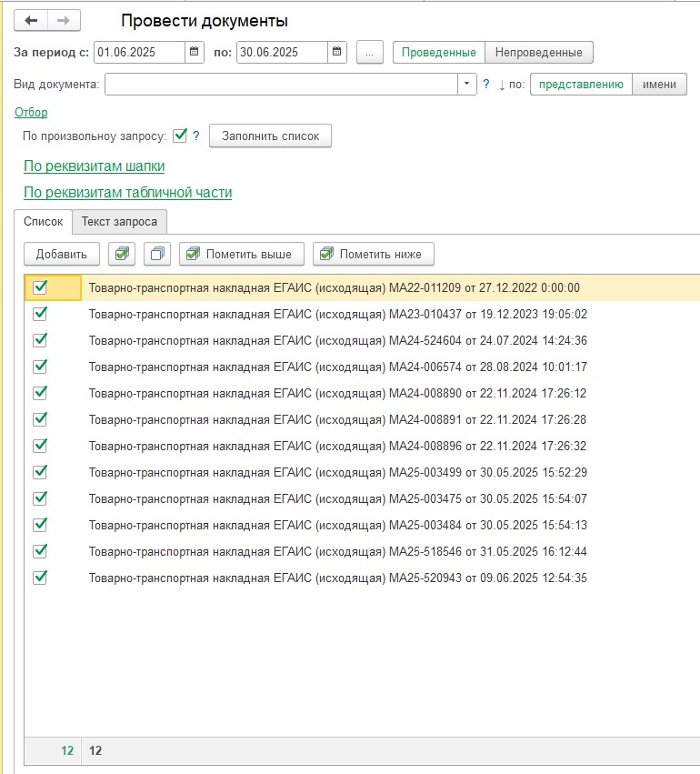Check all items icon button

(122, 255)
